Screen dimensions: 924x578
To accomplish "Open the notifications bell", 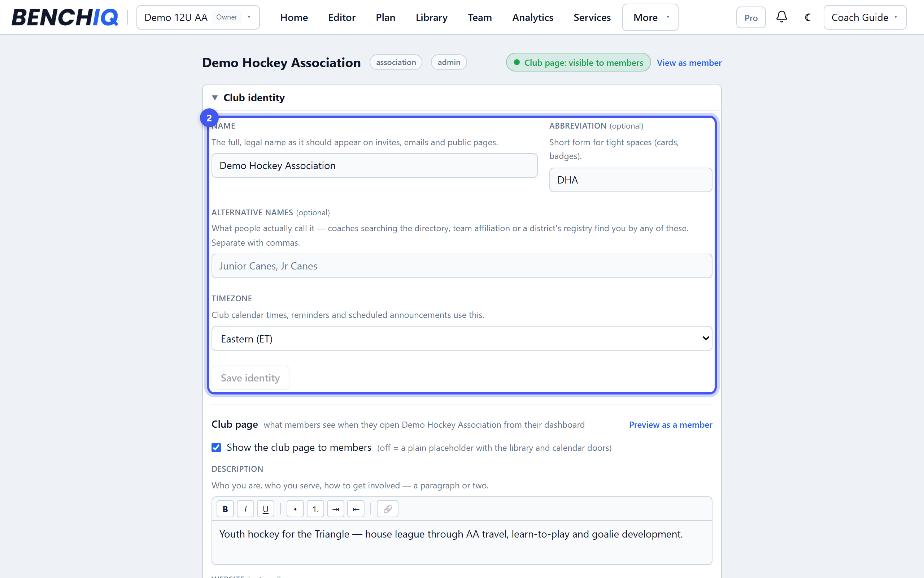I will (781, 17).
